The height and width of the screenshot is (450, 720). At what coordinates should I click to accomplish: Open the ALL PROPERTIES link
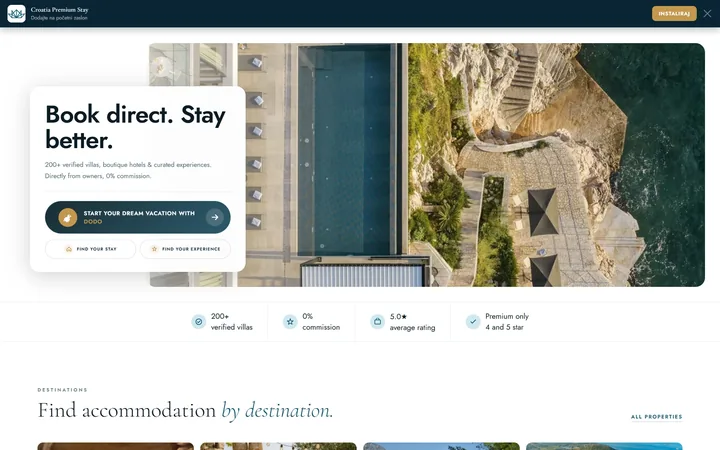[657, 417]
